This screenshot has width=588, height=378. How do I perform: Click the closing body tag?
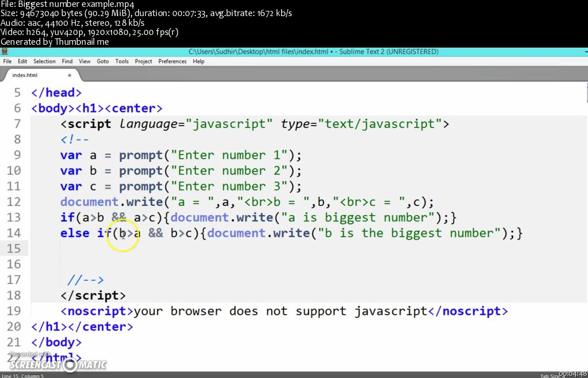(x=56, y=342)
